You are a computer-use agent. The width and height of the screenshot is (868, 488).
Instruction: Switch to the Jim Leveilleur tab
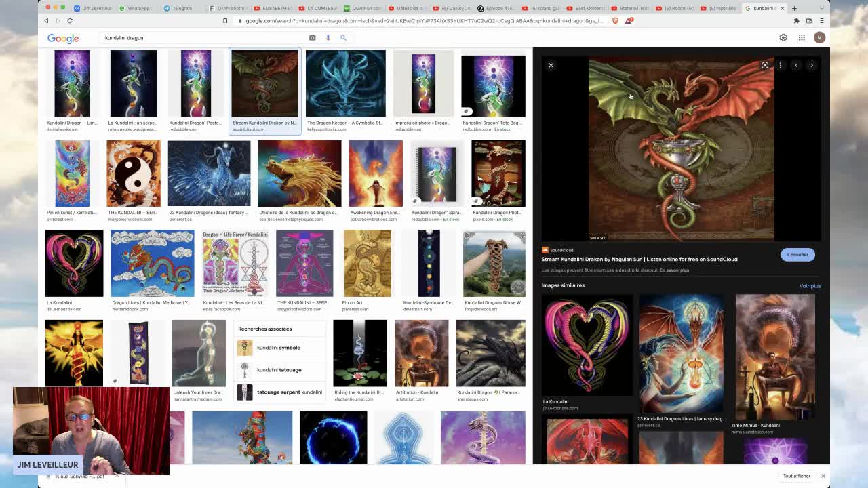pyautogui.click(x=92, y=8)
